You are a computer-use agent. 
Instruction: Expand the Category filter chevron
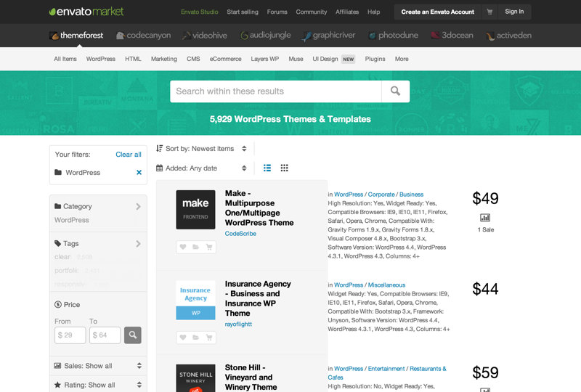point(138,206)
